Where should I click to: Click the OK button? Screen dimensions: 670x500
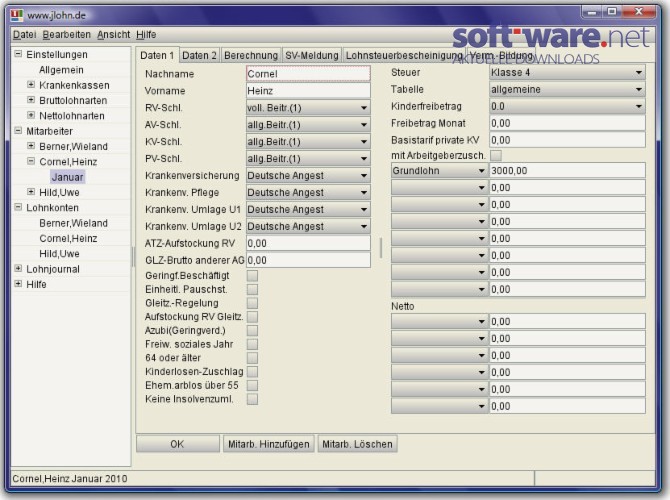[x=178, y=444]
